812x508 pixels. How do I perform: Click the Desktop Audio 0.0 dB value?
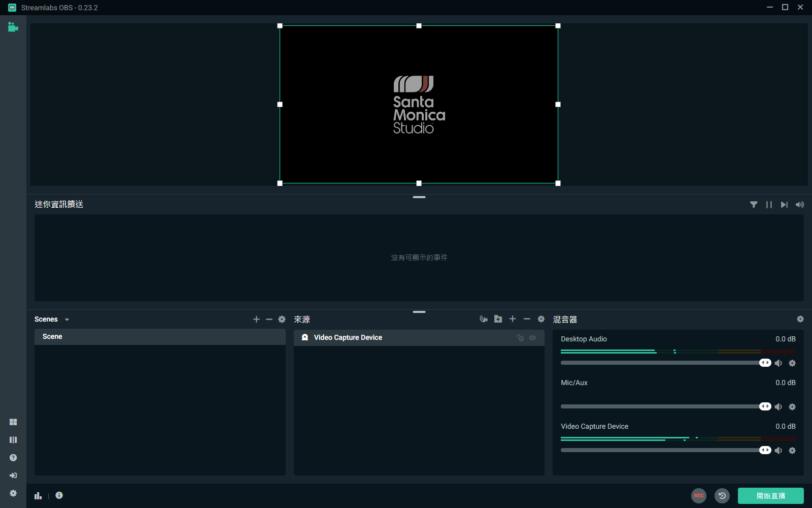[786, 339]
